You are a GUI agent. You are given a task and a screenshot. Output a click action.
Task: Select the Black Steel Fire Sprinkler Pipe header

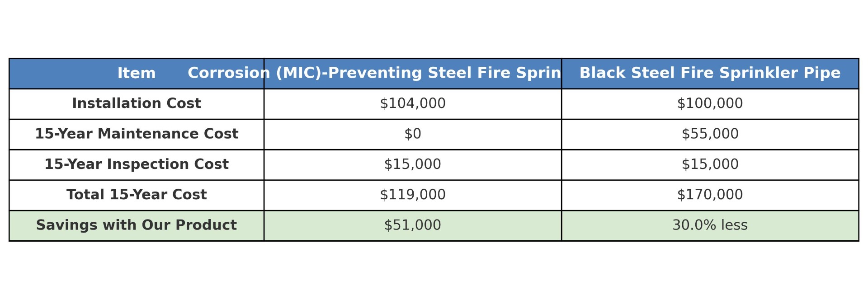pos(710,74)
